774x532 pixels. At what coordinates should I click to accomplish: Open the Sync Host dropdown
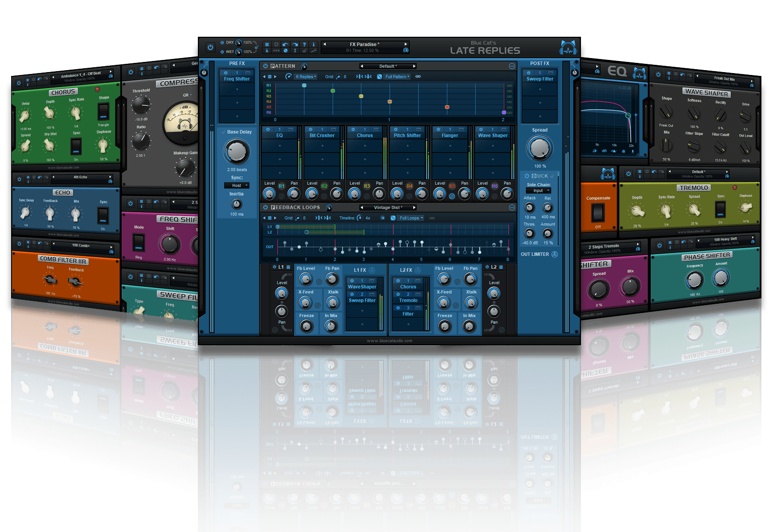pyautogui.click(x=237, y=186)
